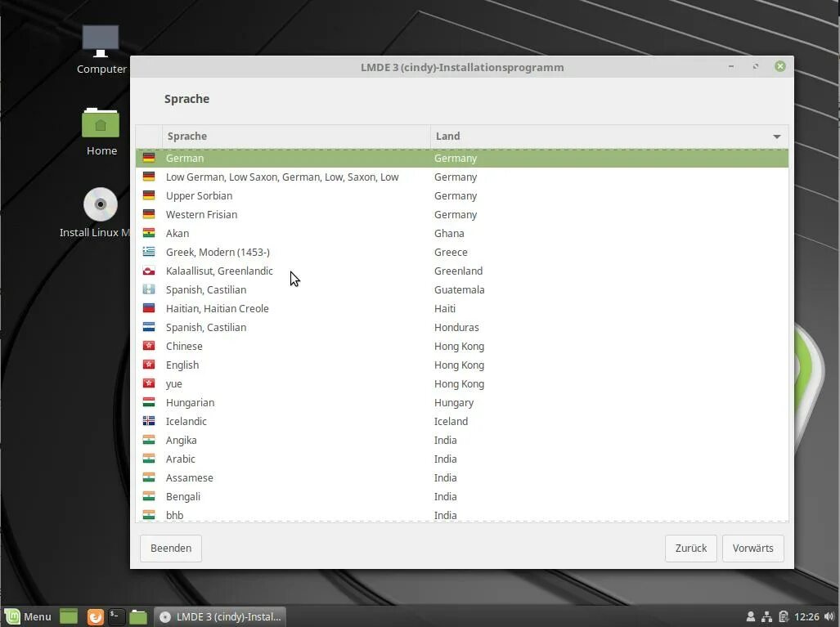Close the LMDE installer window

tap(780, 66)
